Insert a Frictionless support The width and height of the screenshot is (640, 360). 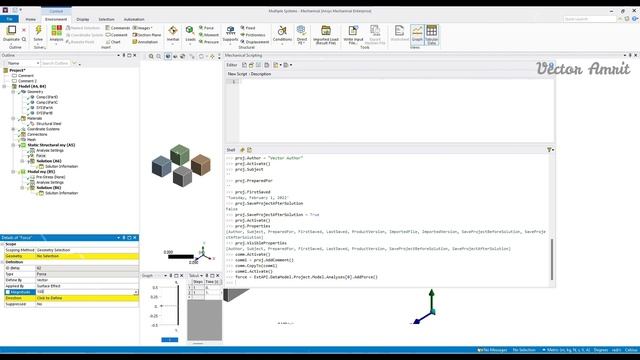(x=253, y=35)
